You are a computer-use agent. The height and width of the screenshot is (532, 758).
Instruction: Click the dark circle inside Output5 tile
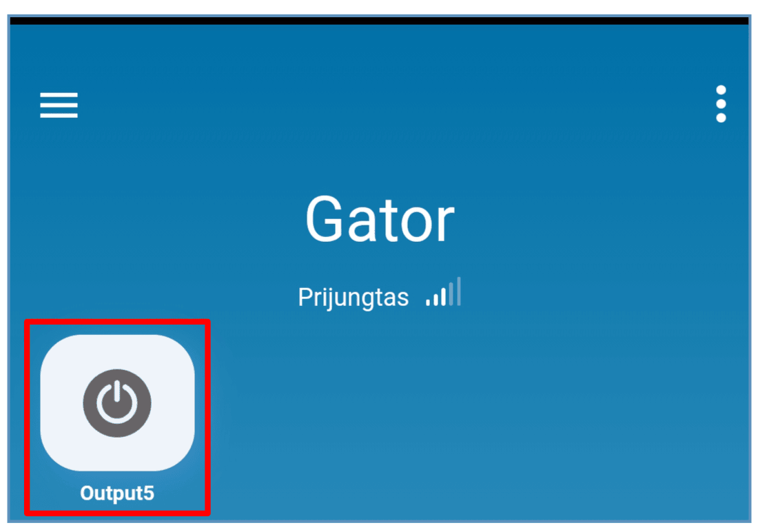tap(117, 403)
